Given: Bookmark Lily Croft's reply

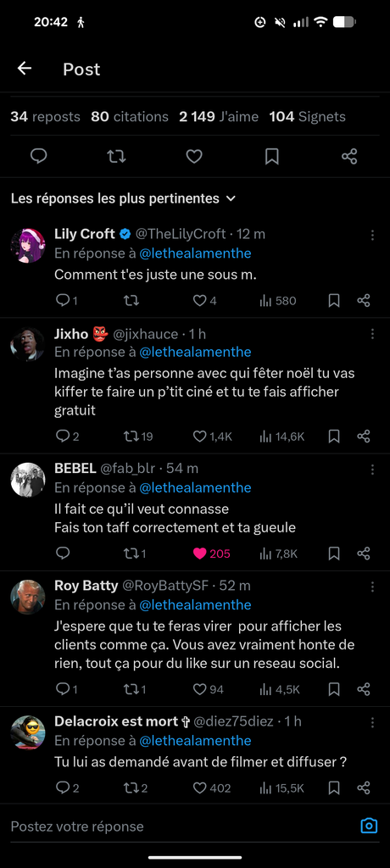Looking at the screenshot, I should coord(334,301).
